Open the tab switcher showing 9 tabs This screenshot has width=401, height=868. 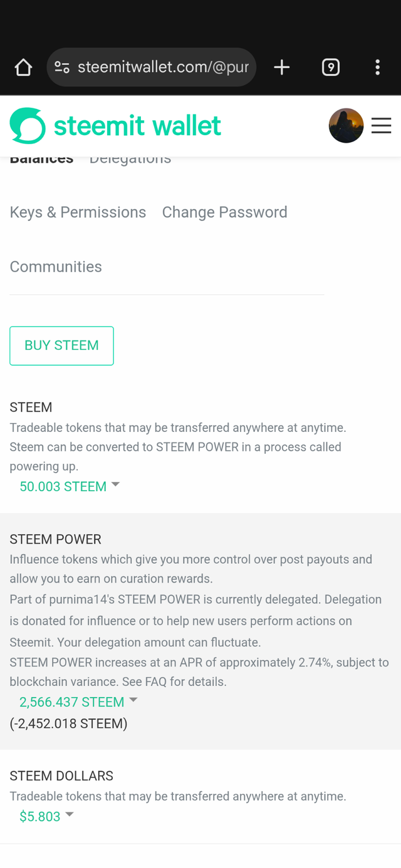[x=331, y=68]
